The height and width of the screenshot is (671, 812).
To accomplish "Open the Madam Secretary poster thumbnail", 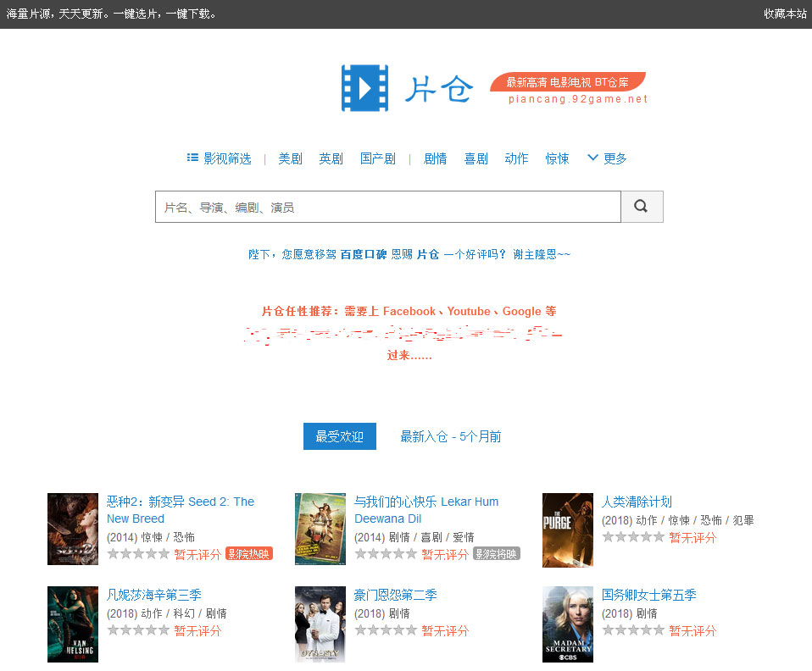I will point(568,624).
